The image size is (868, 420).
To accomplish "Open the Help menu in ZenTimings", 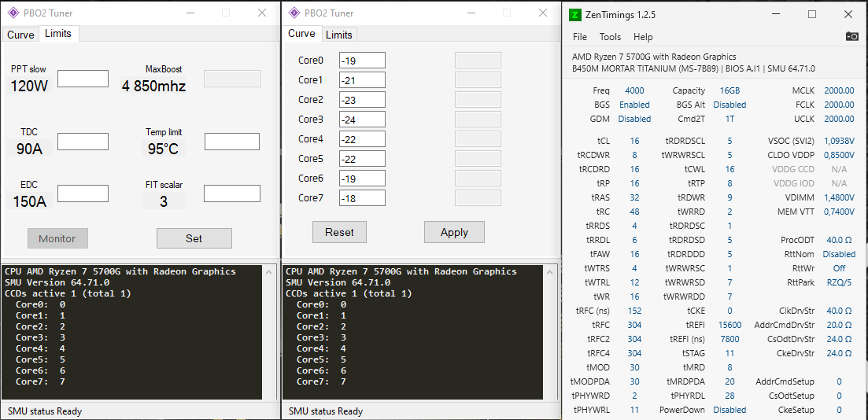I will click(x=643, y=37).
